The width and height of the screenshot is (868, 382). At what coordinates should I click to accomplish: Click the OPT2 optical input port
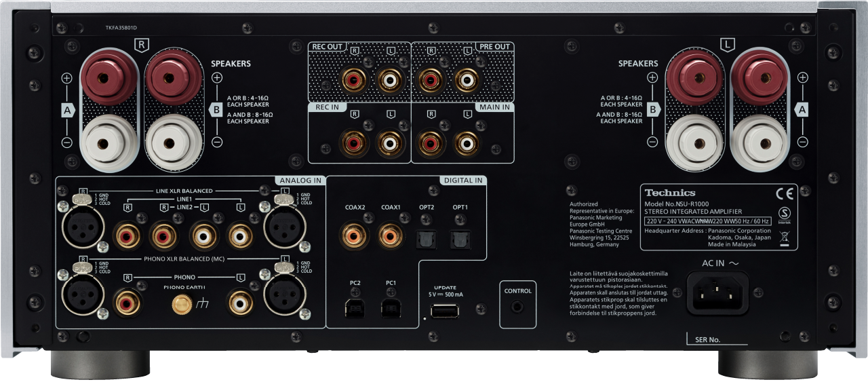(426, 237)
